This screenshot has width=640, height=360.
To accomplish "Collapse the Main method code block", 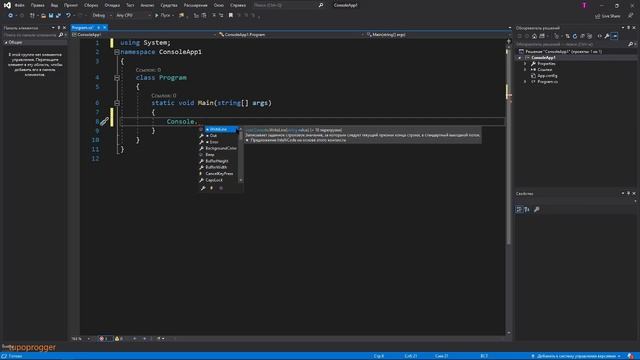I will (117, 103).
